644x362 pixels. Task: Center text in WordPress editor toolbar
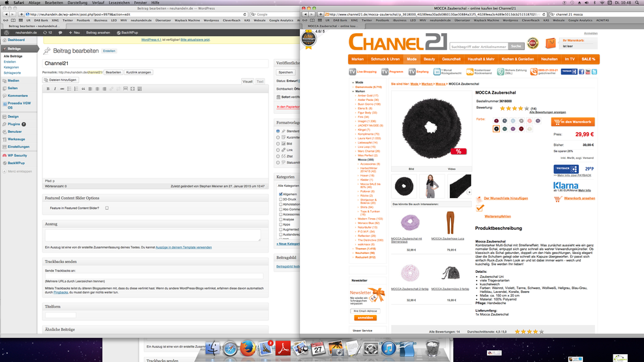click(x=97, y=89)
